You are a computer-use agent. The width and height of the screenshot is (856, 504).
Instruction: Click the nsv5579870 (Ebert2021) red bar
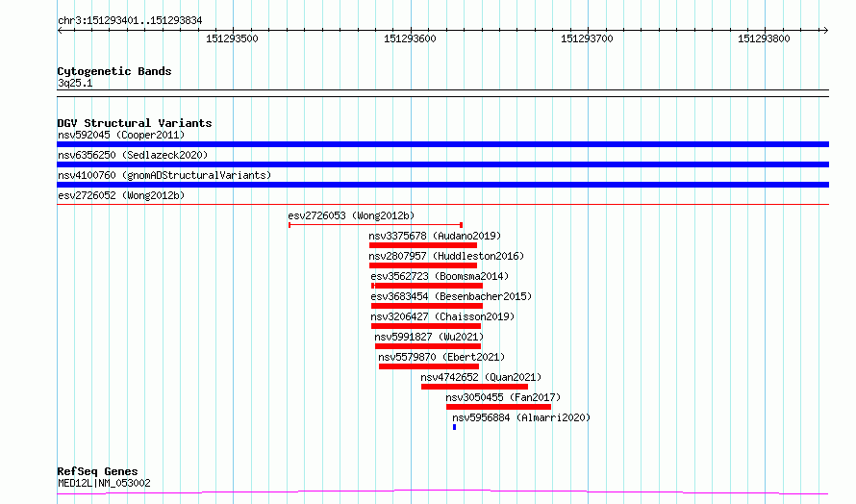[x=429, y=366]
